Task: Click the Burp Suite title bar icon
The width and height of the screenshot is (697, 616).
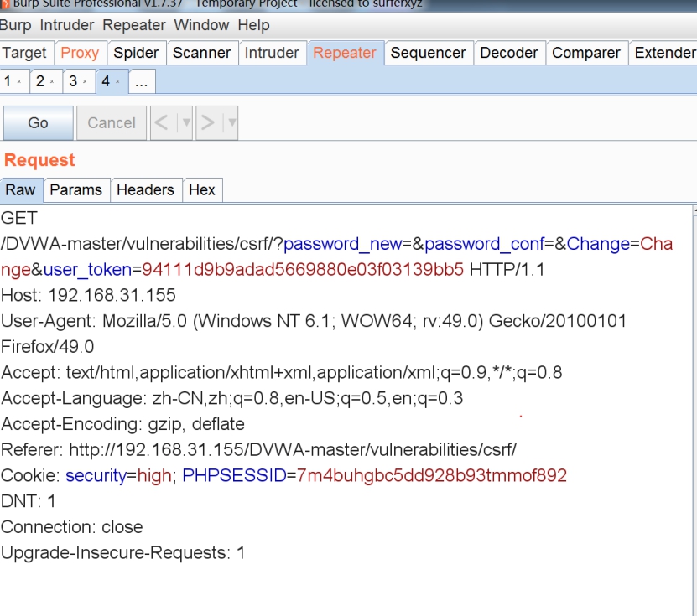Action: pyautogui.click(x=5, y=4)
